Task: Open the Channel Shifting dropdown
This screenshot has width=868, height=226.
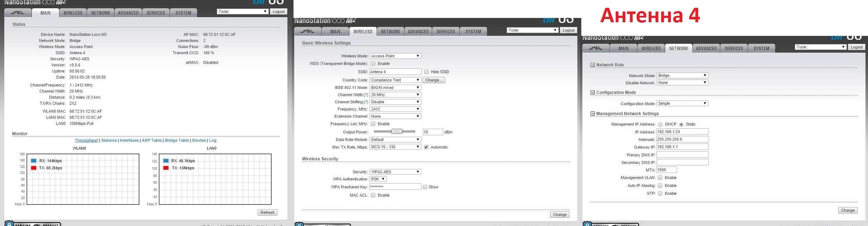Action: click(x=395, y=102)
